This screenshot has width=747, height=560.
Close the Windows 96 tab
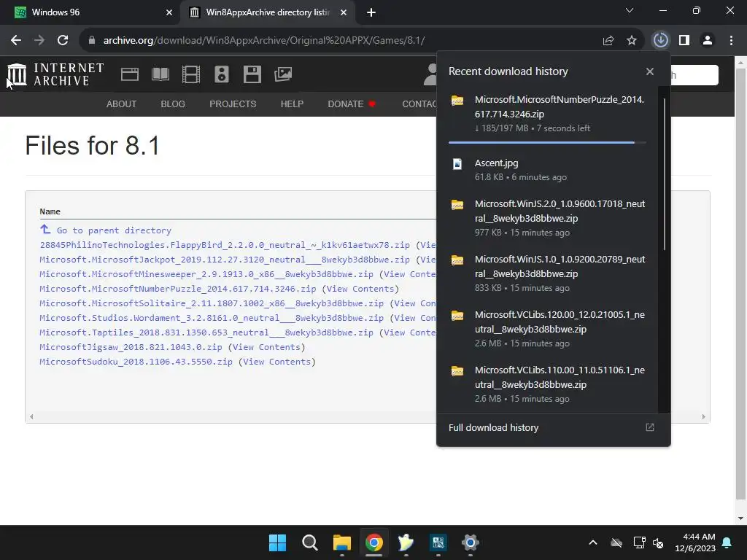tap(169, 12)
